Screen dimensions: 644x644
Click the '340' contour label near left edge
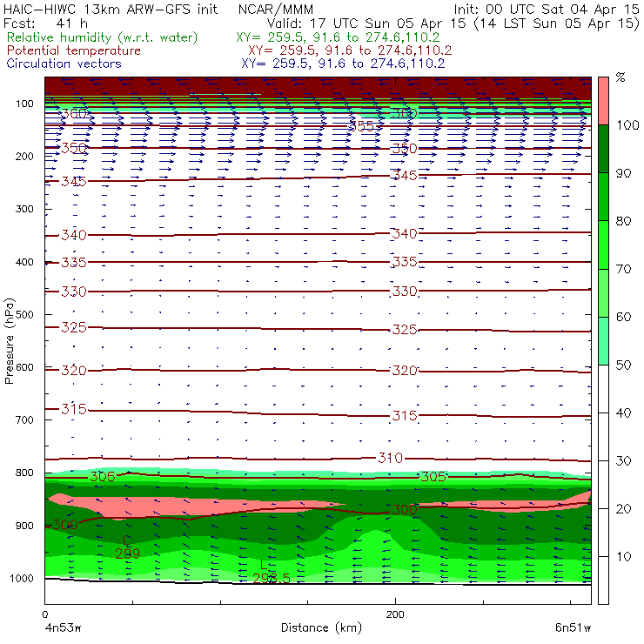tap(74, 235)
